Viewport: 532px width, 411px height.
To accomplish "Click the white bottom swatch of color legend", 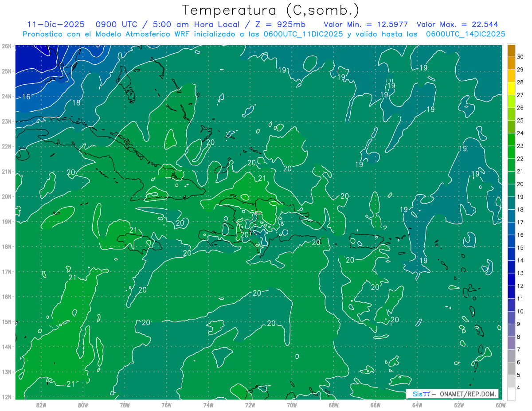I will tap(511, 393).
